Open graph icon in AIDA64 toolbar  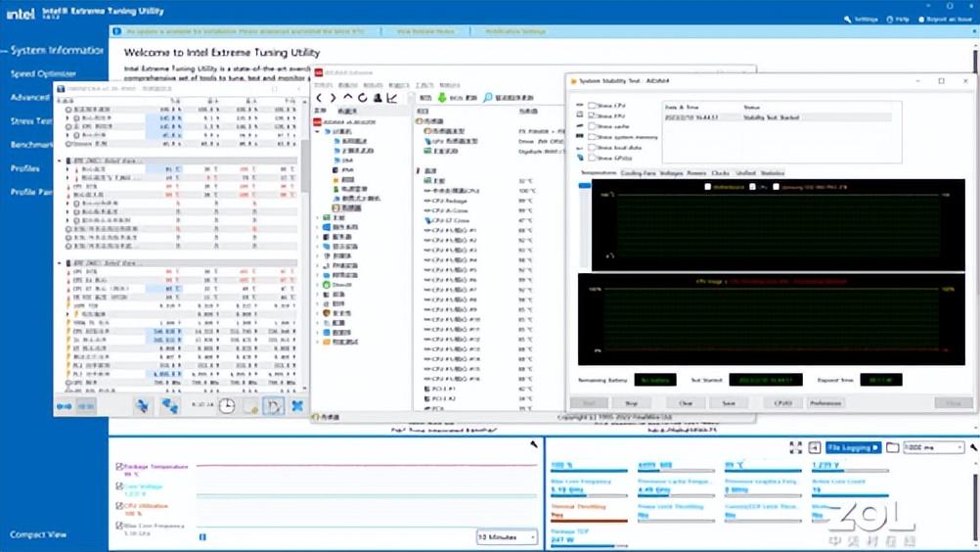tap(392, 98)
